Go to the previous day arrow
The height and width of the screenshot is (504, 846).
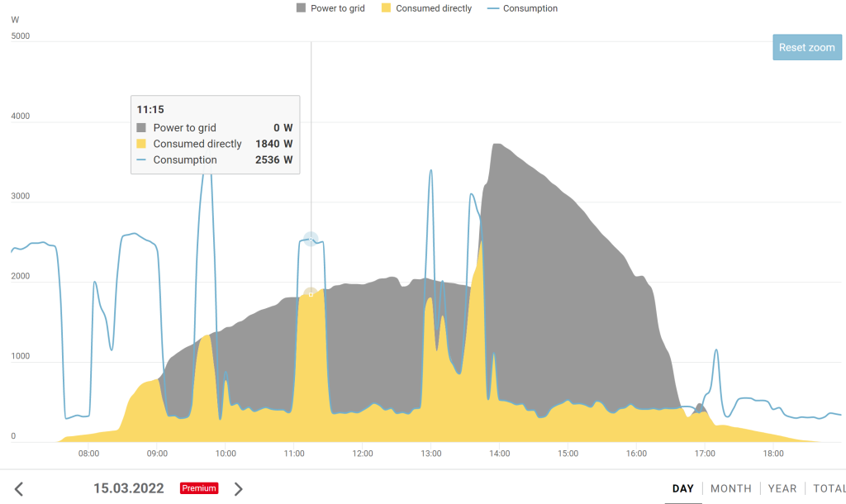coord(19,489)
